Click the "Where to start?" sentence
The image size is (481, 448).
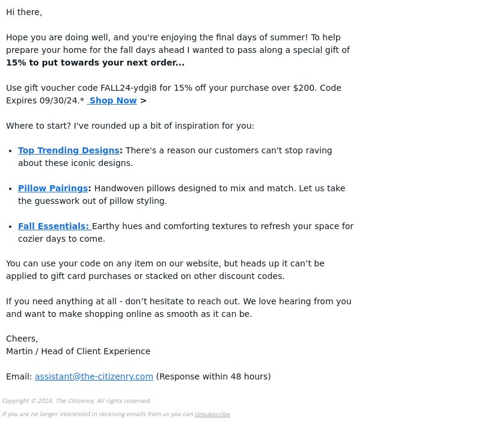pyautogui.click(x=130, y=126)
